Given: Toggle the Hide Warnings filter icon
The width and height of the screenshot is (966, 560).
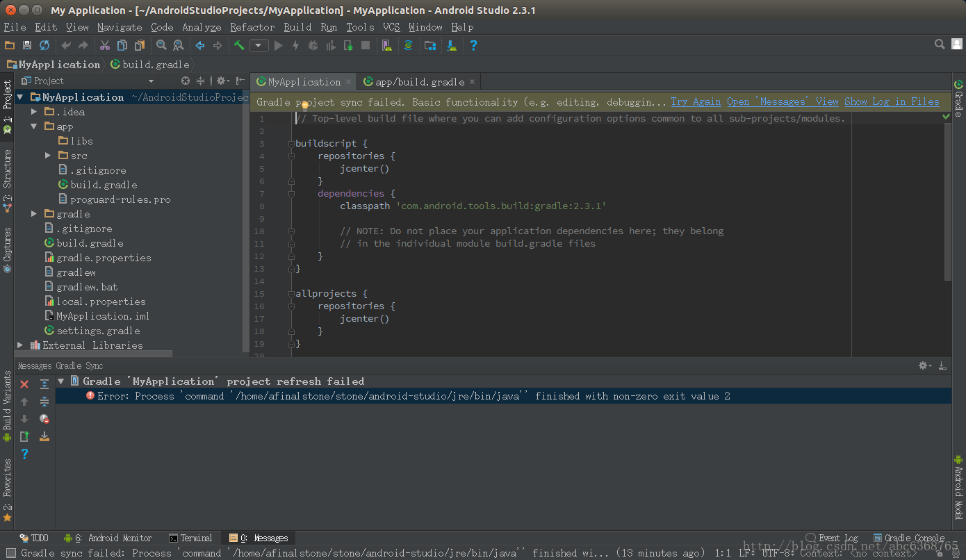Looking at the screenshot, I should (44, 419).
